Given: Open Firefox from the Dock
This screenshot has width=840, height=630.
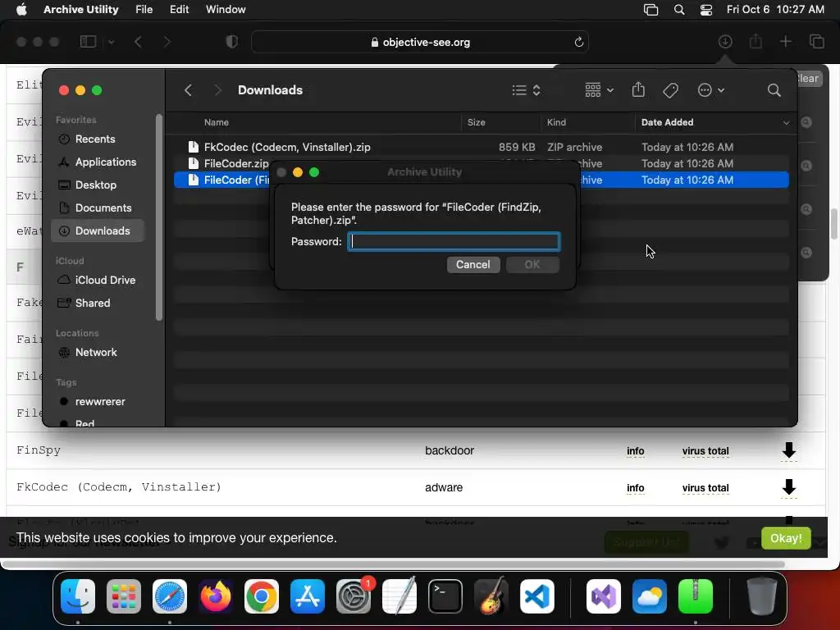Looking at the screenshot, I should [x=216, y=596].
